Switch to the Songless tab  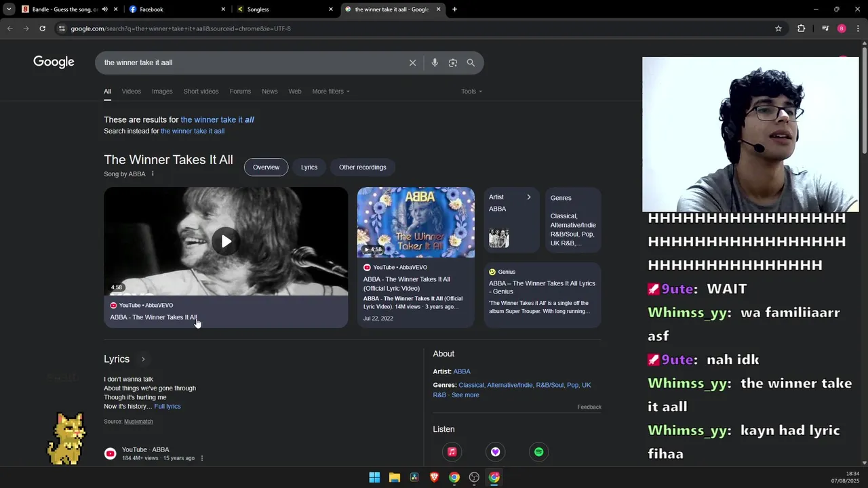pyautogui.click(x=285, y=9)
